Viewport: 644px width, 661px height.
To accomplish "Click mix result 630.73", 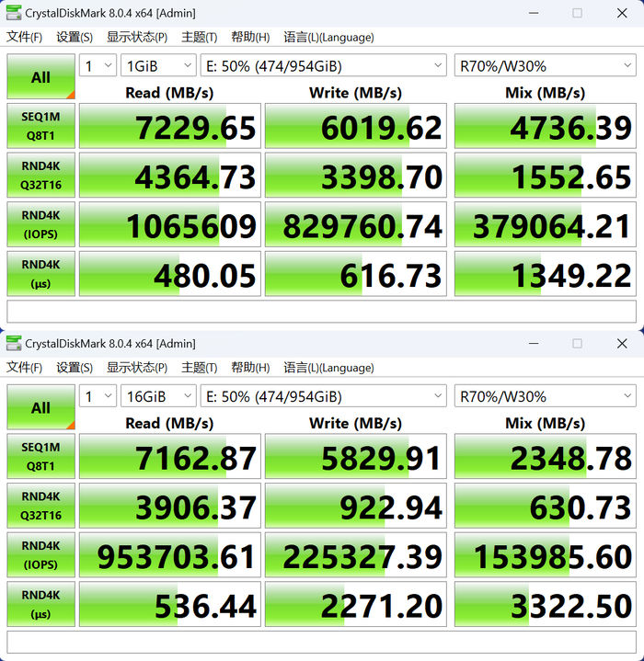I will point(546,506).
